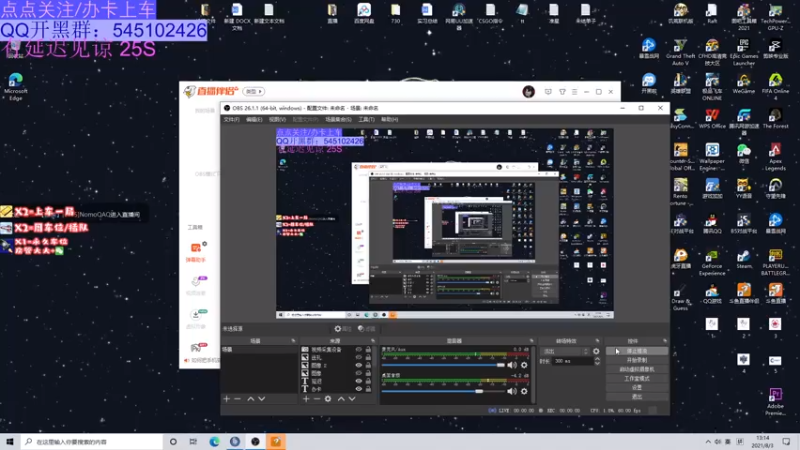Pop out the controls dock panel

[x=665, y=341]
